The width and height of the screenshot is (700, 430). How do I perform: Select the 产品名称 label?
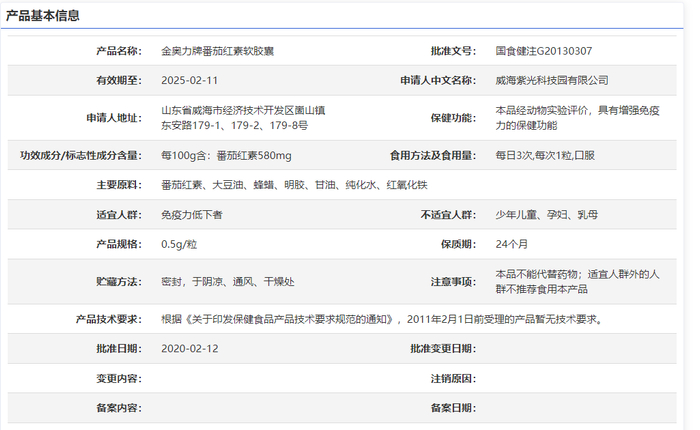(x=119, y=51)
